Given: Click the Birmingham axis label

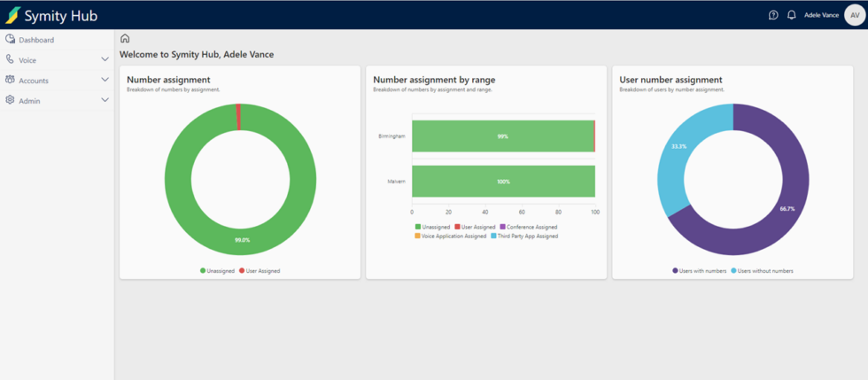Looking at the screenshot, I should 391,136.
